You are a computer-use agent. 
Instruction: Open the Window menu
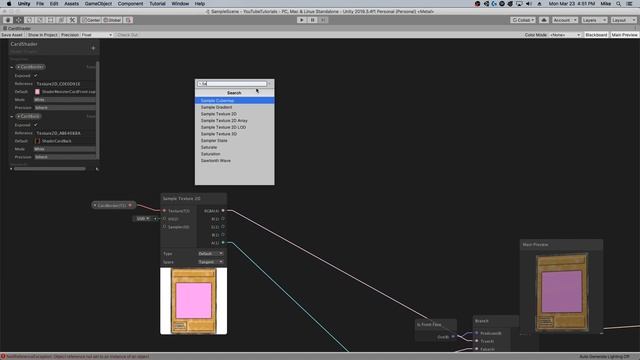coord(180,4)
